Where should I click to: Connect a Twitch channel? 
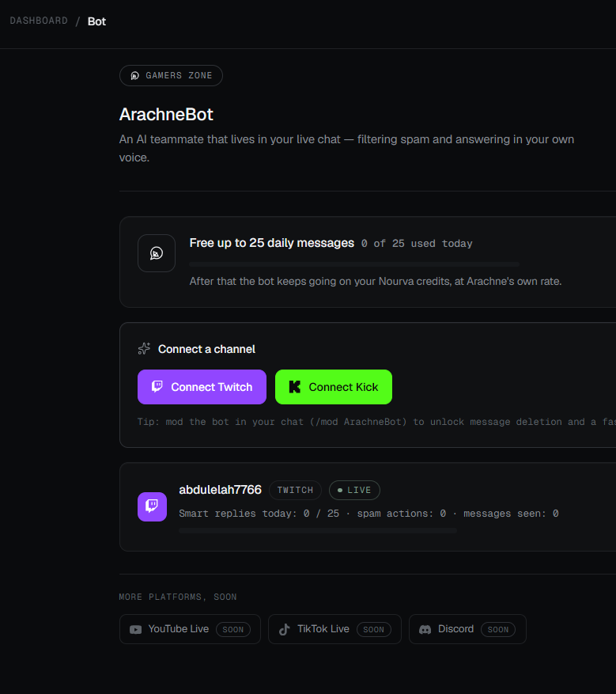tap(202, 387)
